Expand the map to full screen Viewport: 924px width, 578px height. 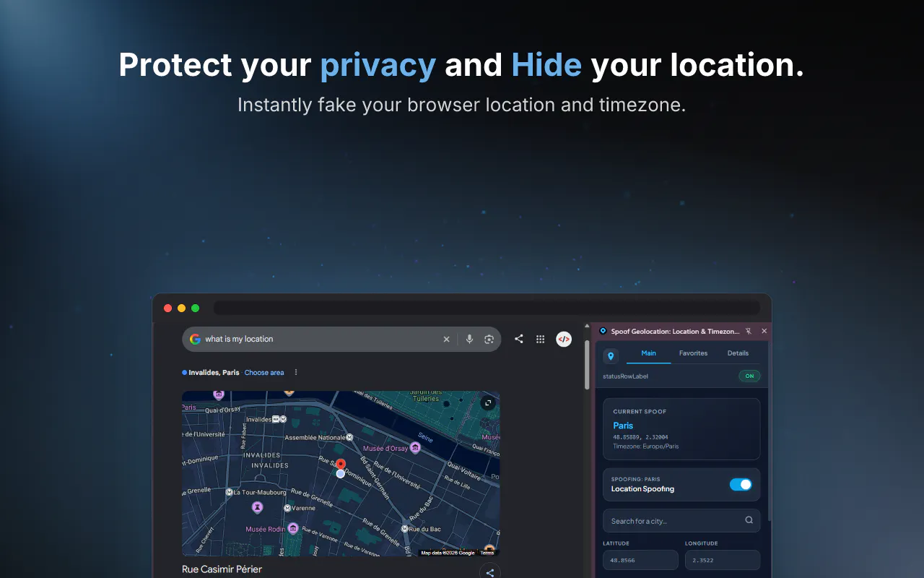click(x=488, y=403)
